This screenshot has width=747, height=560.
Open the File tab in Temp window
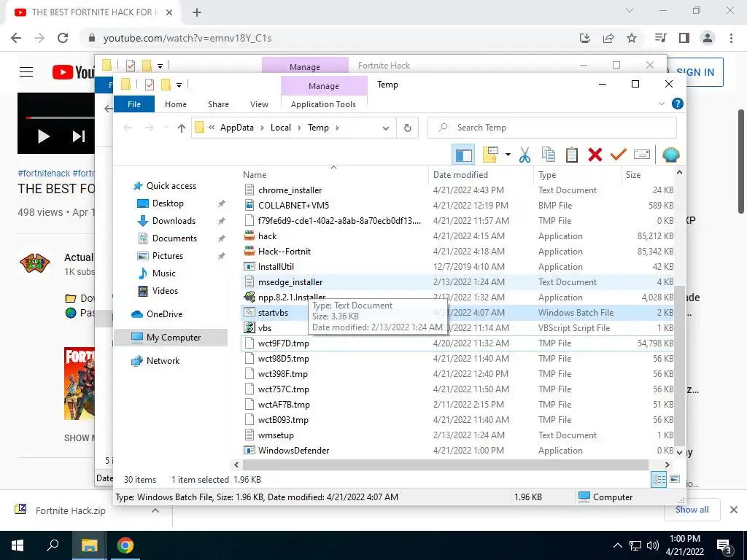[x=134, y=104]
